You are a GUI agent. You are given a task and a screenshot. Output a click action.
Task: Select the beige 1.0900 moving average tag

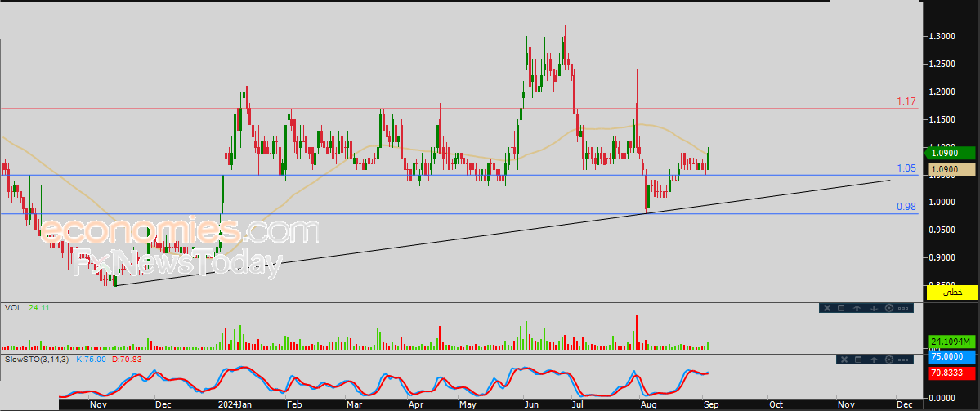(x=952, y=169)
